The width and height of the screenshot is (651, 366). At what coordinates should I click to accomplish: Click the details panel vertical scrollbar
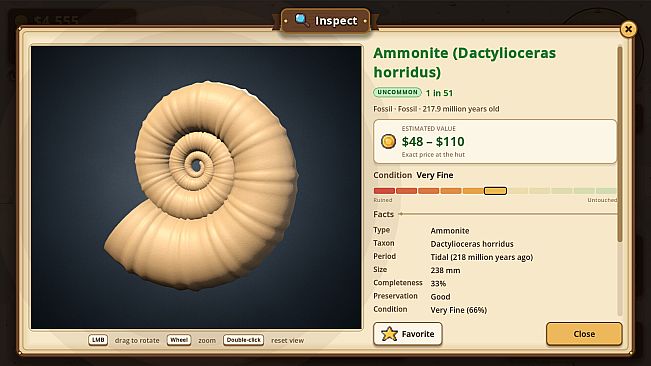620,144
